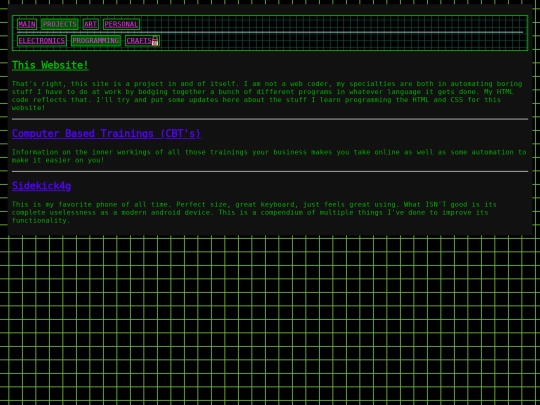The height and width of the screenshot is (405, 540).
Task: Follow the "This Website!" heading link
Action: coord(50,65)
